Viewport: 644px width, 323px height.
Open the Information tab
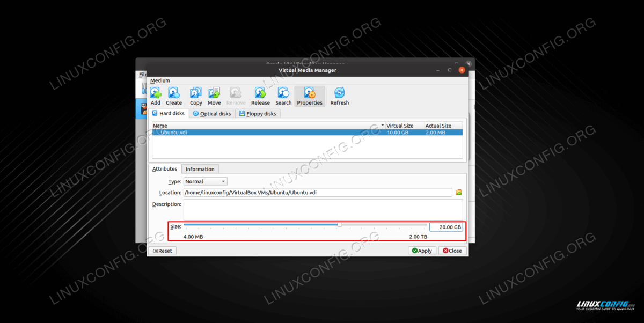200,169
